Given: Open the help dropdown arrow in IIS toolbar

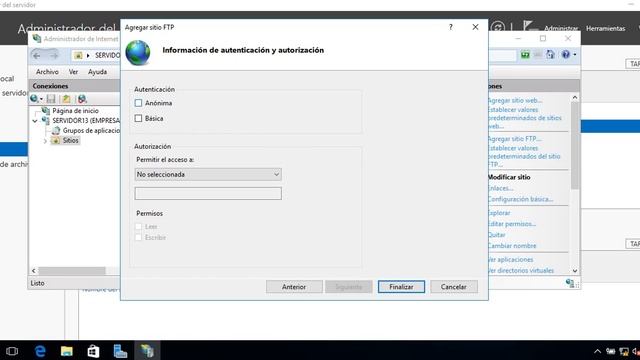Looking at the screenshot, I should tap(575, 55).
